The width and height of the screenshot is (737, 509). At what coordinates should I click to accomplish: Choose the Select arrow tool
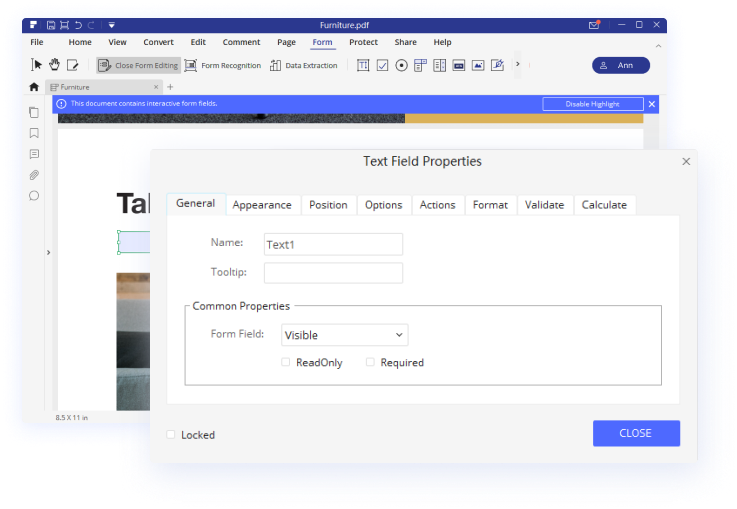[36, 65]
